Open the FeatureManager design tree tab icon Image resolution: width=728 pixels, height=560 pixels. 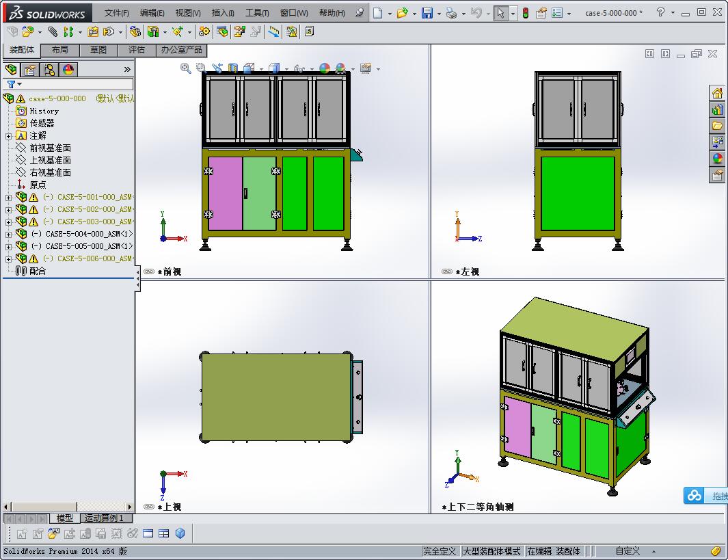tap(12, 69)
